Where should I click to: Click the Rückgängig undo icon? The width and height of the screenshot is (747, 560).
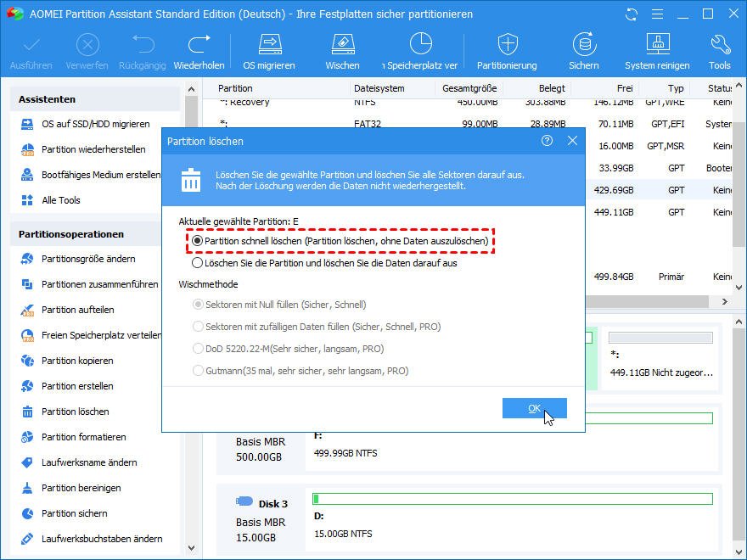[143, 44]
